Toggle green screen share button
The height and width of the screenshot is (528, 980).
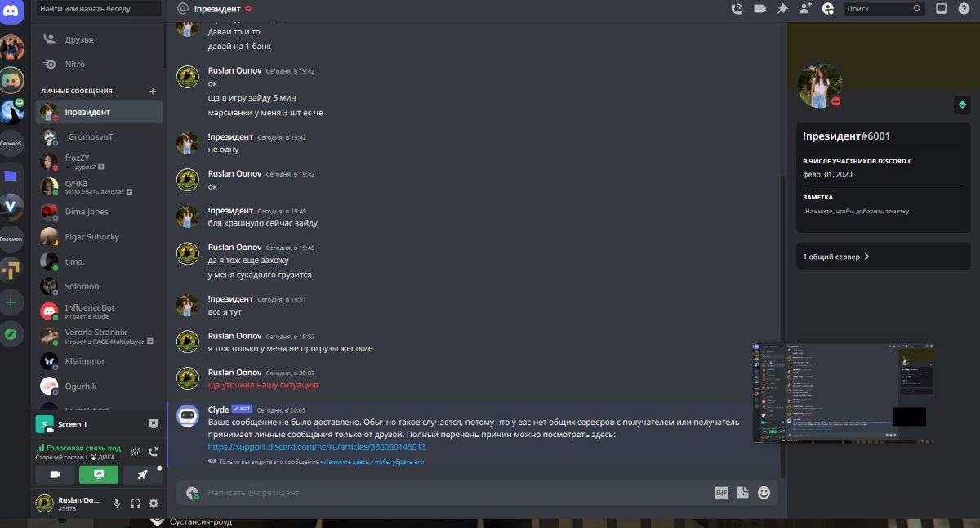[99, 474]
